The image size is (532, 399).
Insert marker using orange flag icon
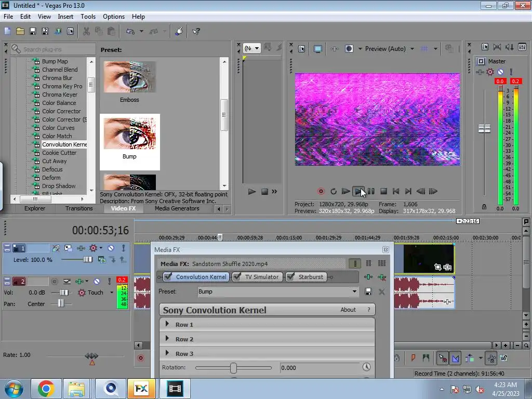[413, 358]
